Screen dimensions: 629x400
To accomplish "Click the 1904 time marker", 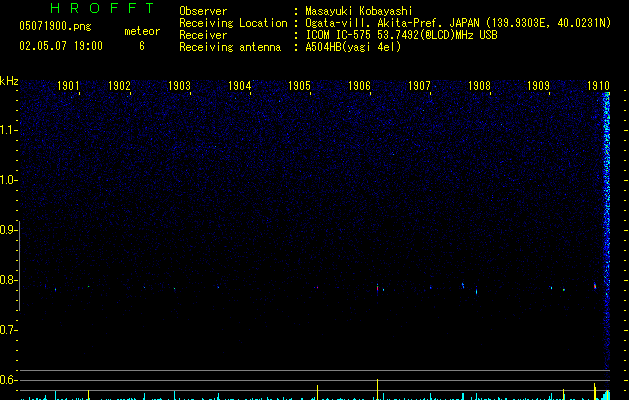I will pyautogui.click(x=239, y=86).
